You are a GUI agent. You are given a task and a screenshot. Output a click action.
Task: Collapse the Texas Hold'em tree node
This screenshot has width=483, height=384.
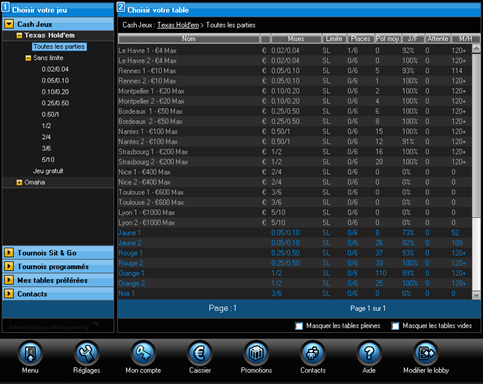click(x=19, y=35)
